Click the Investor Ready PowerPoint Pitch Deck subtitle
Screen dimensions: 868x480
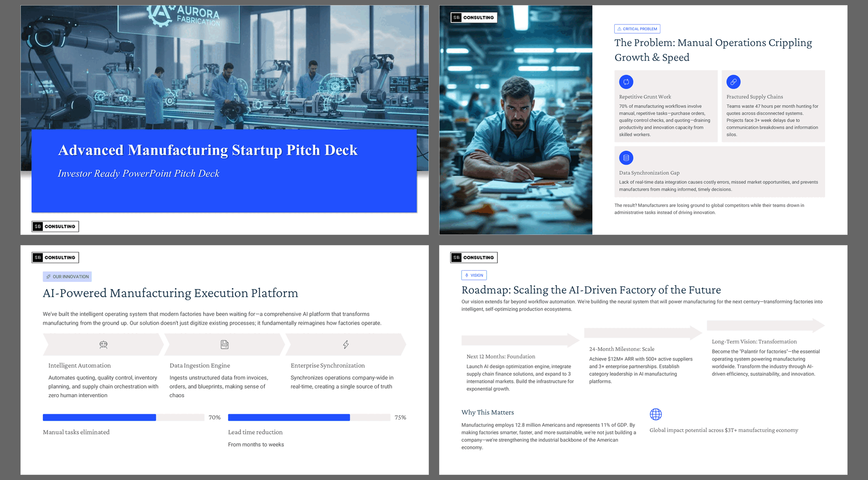(138, 174)
